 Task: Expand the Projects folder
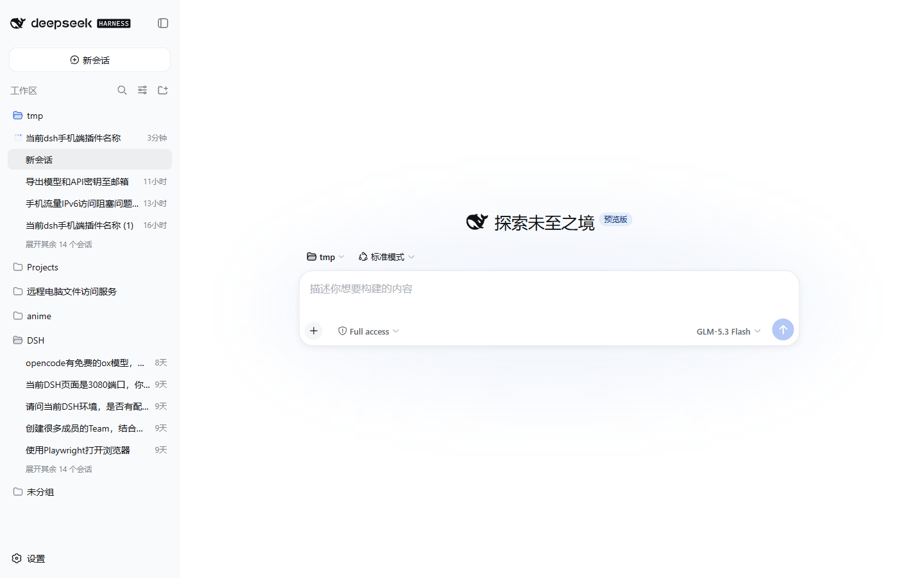coord(90,267)
